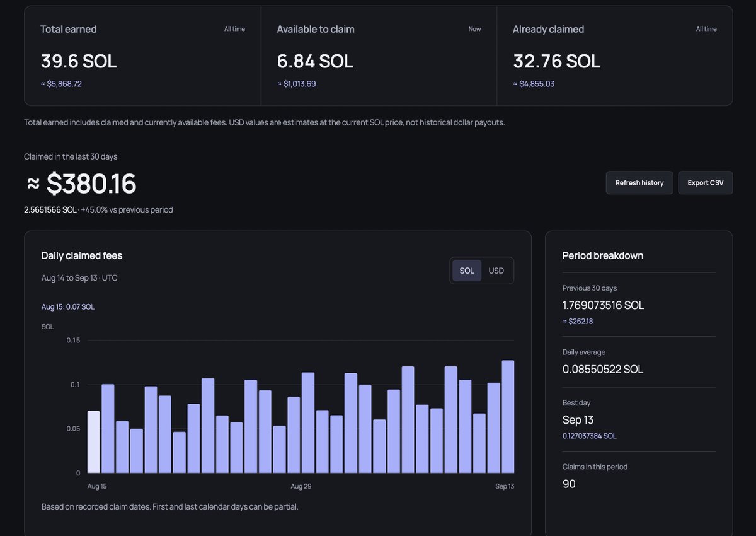Screen dimensions: 756x536
Task: Click the +45.0% vs previous period text
Action: click(x=127, y=210)
